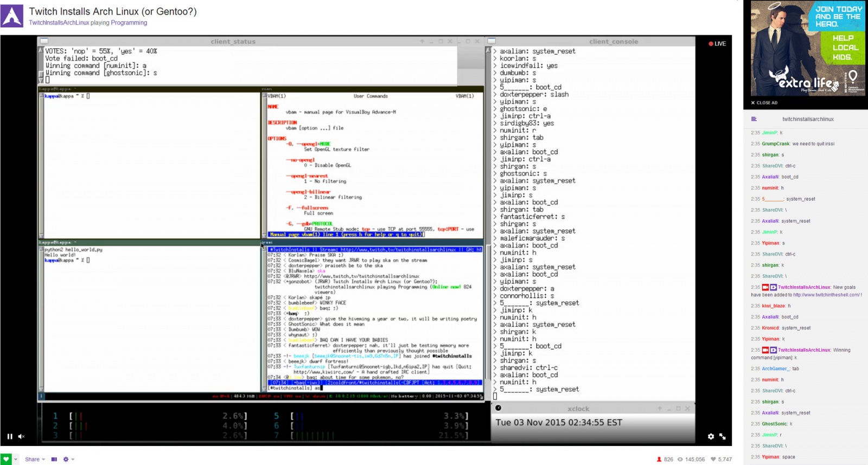The image size is (868, 465).
Task: Click the xclock date and time text
Action: pyautogui.click(x=559, y=422)
